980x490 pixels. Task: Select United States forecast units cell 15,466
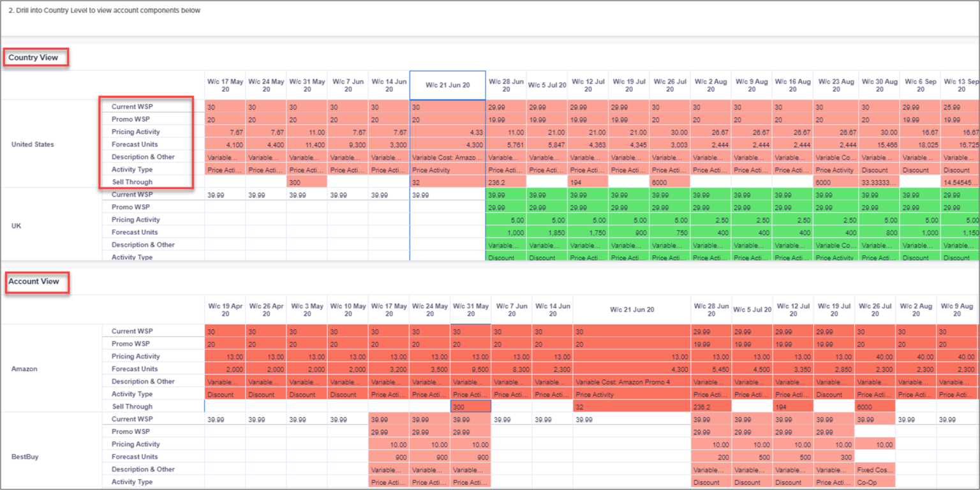point(879,145)
